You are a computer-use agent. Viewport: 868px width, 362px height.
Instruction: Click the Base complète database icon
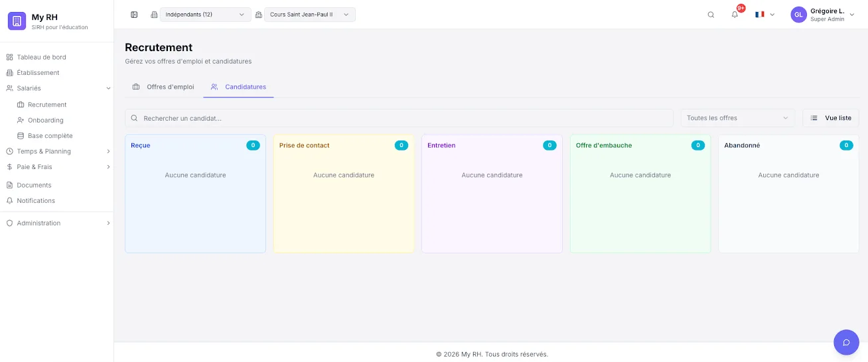click(x=21, y=136)
